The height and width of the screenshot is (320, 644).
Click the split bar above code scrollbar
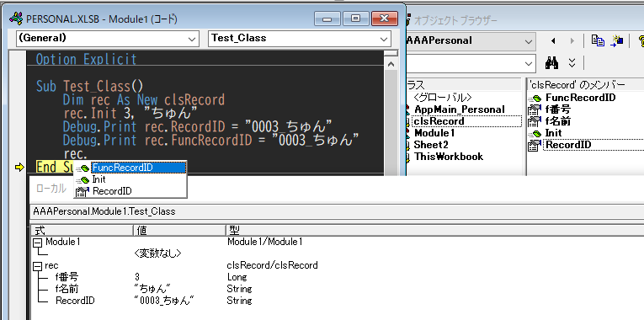coord(391,53)
